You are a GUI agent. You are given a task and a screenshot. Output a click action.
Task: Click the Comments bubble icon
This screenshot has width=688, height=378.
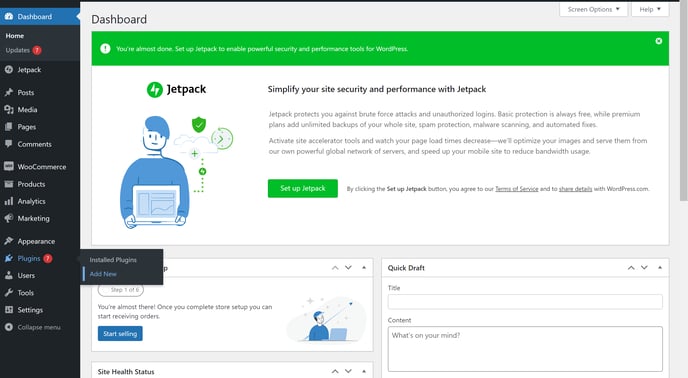(x=9, y=144)
